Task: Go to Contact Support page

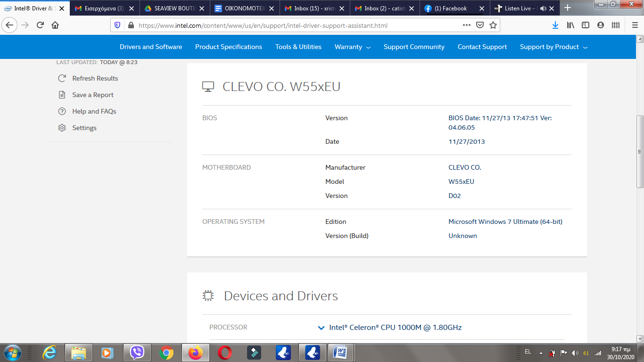Action: [482, 47]
